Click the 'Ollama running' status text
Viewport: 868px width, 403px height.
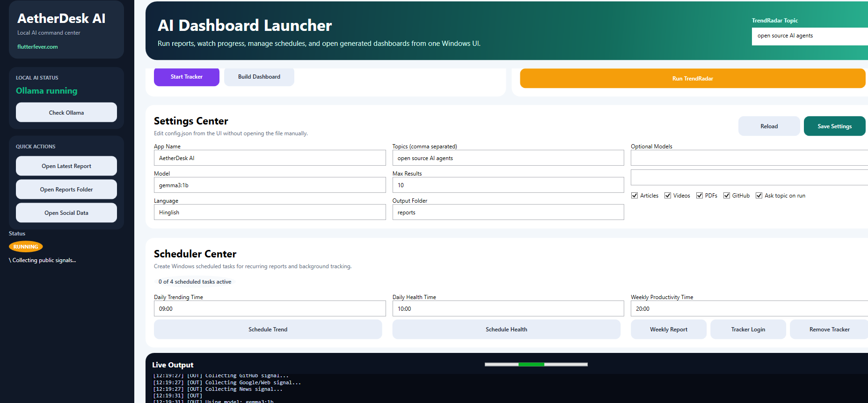[x=47, y=91]
